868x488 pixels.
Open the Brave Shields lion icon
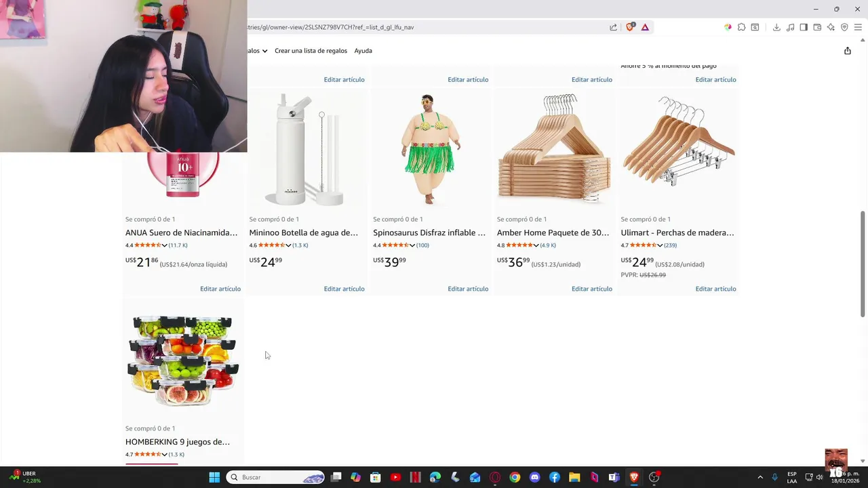click(631, 27)
